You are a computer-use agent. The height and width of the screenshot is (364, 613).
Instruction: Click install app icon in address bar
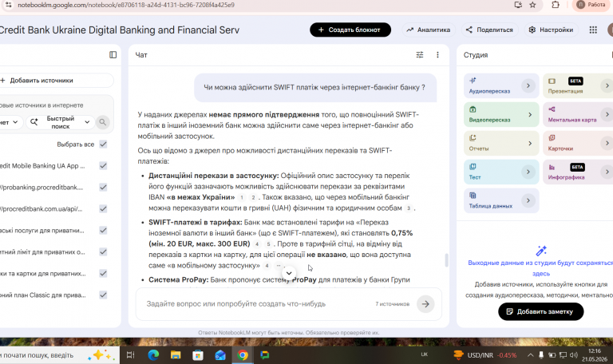tap(518, 5)
